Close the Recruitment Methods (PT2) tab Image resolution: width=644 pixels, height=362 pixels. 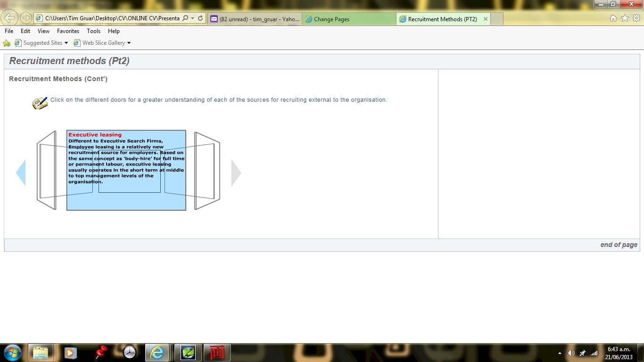coord(485,19)
